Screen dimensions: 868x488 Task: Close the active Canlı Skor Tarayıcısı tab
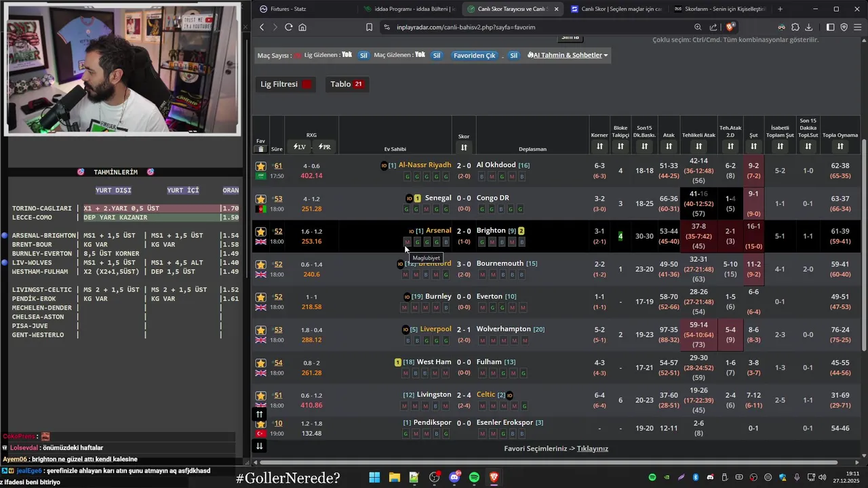557,9
